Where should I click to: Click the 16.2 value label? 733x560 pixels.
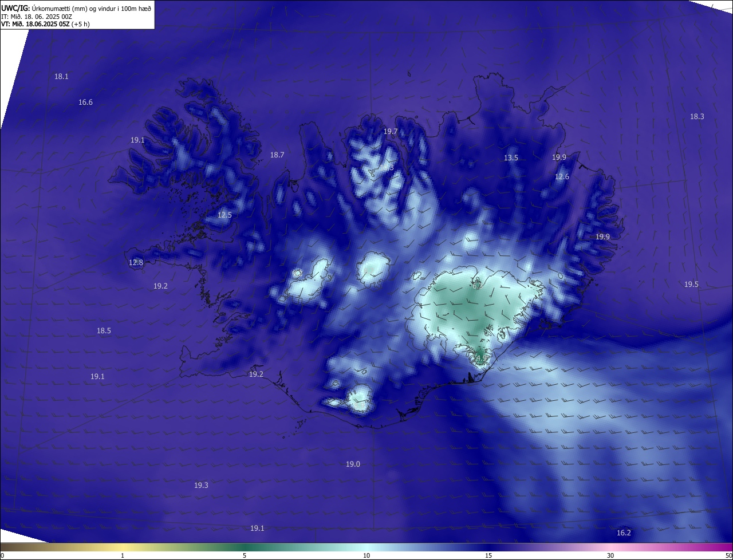(624, 533)
